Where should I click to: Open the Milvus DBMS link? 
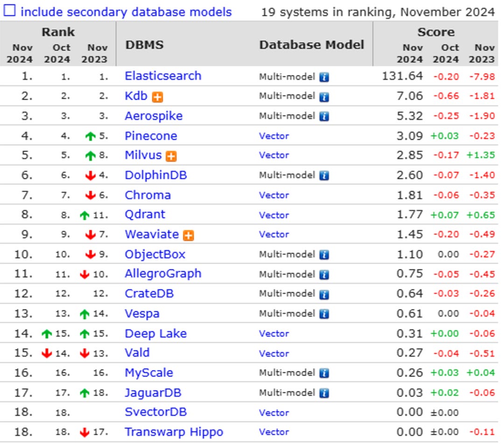coord(143,155)
